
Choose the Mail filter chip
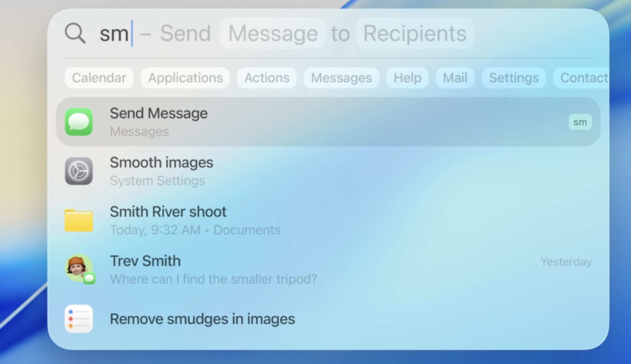click(x=455, y=78)
